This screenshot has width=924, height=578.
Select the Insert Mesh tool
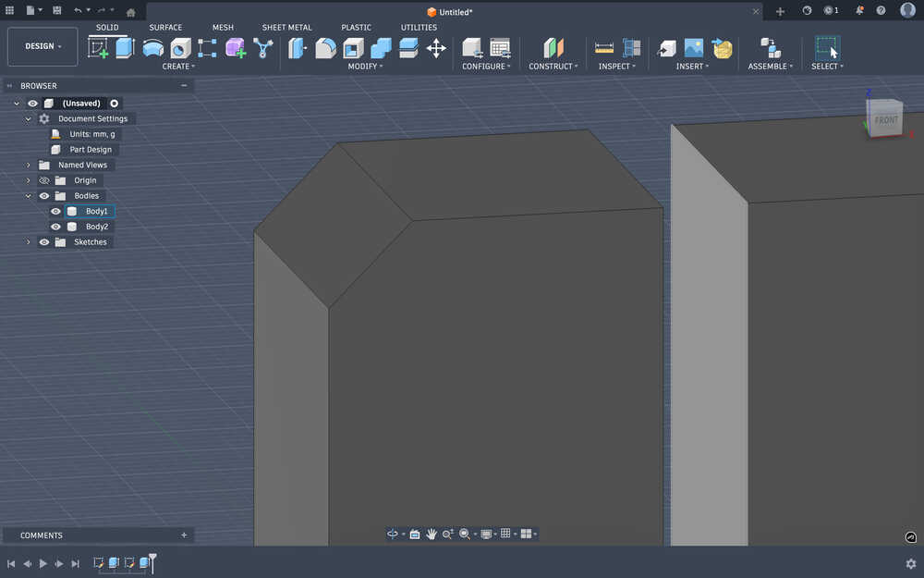pyautogui.click(x=722, y=48)
